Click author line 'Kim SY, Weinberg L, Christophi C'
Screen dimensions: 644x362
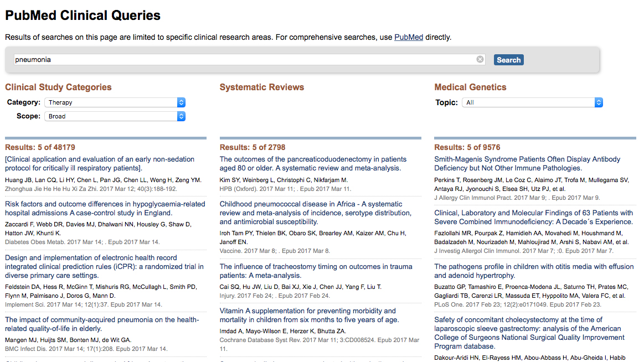[284, 180]
